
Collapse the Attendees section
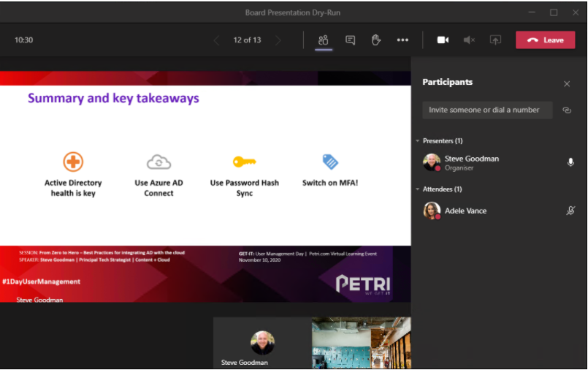(418, 189)
